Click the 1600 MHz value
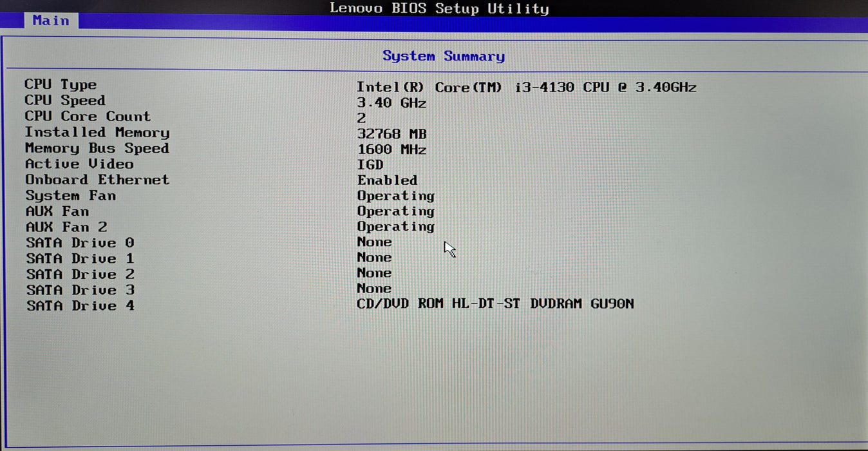 pyautogui.click(x=392, y=149)
